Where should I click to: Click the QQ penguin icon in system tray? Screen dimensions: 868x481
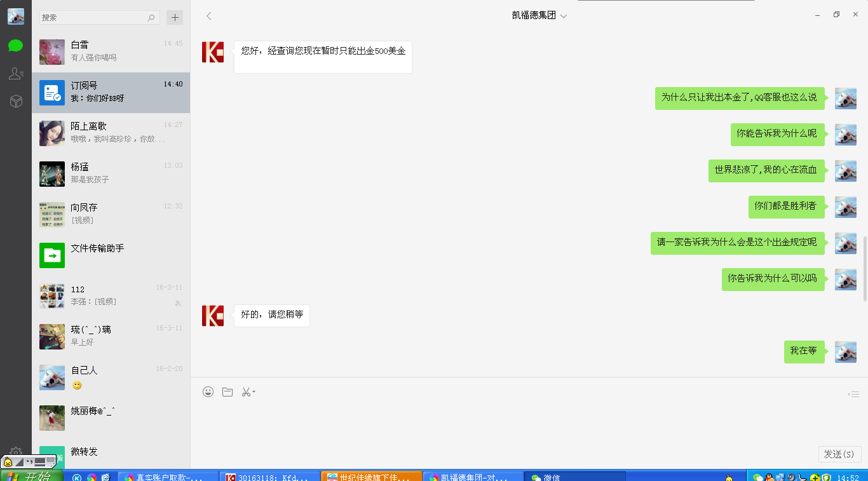pos(768,477)
